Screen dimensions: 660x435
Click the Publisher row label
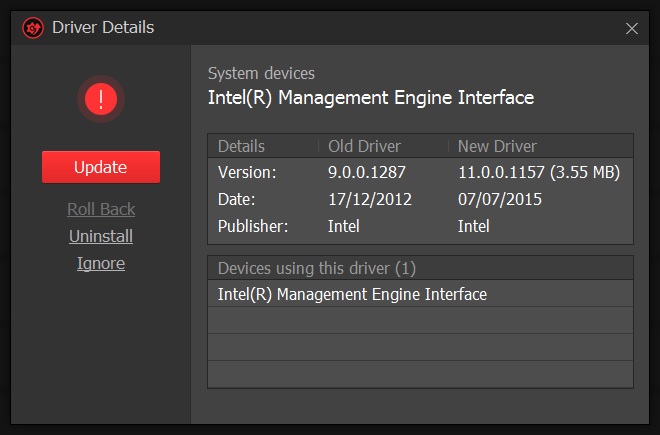253,226
